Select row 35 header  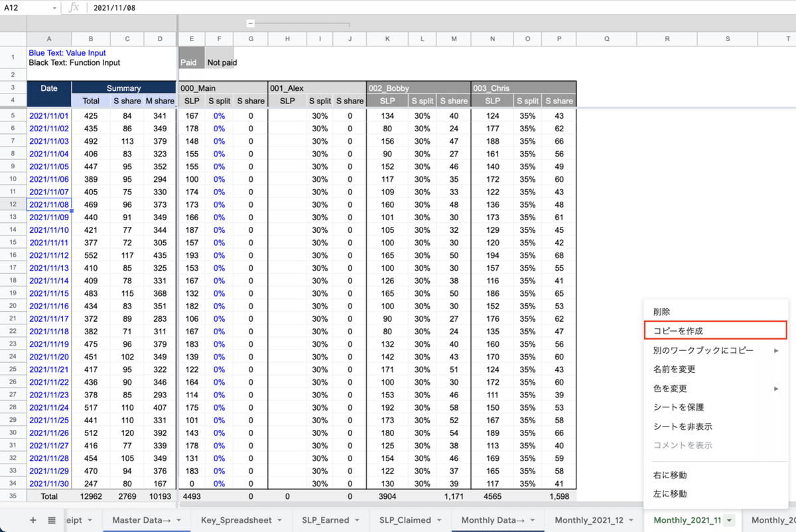pyautogui.click(x=13, y=496)
